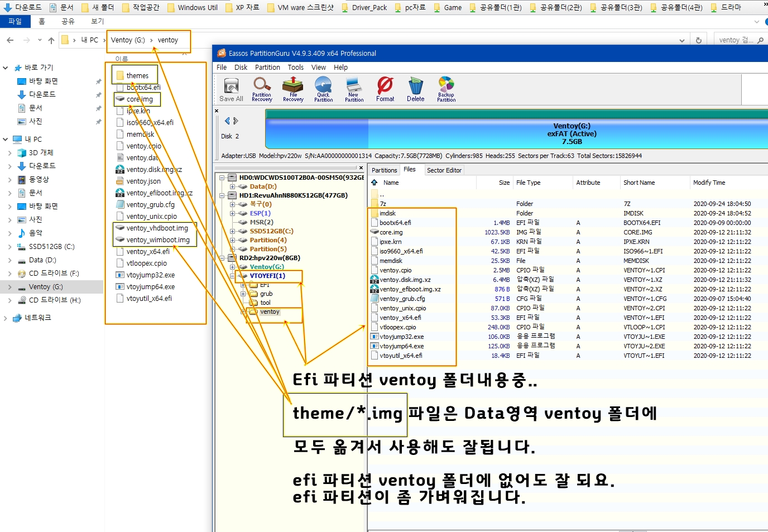The height and width of the screenshot is (532, 768).
Task: Select Ventoy (G:) in Explorer navigation pane
Action: click(x=46, y=286)
